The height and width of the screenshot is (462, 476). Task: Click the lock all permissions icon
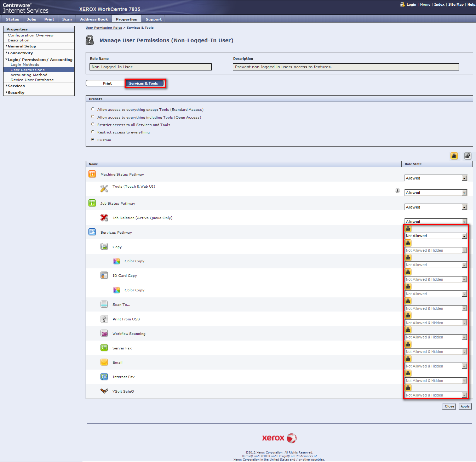point(454,156)
